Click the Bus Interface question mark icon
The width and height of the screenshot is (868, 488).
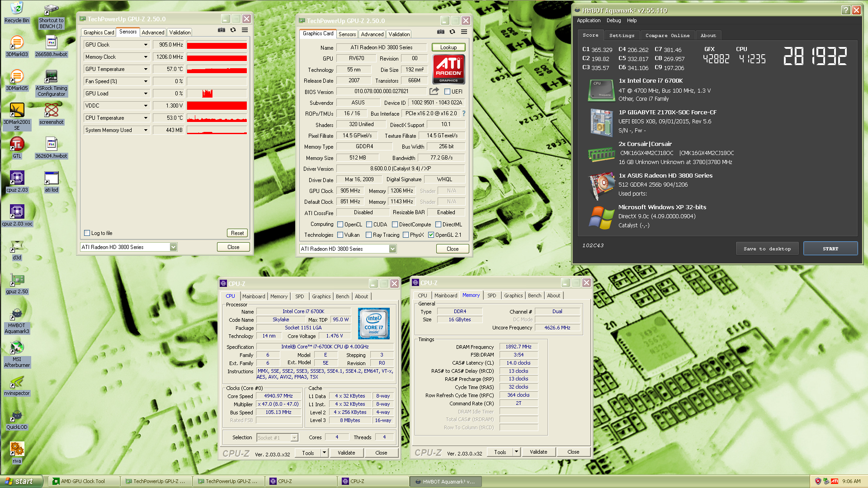pos(463,113)
